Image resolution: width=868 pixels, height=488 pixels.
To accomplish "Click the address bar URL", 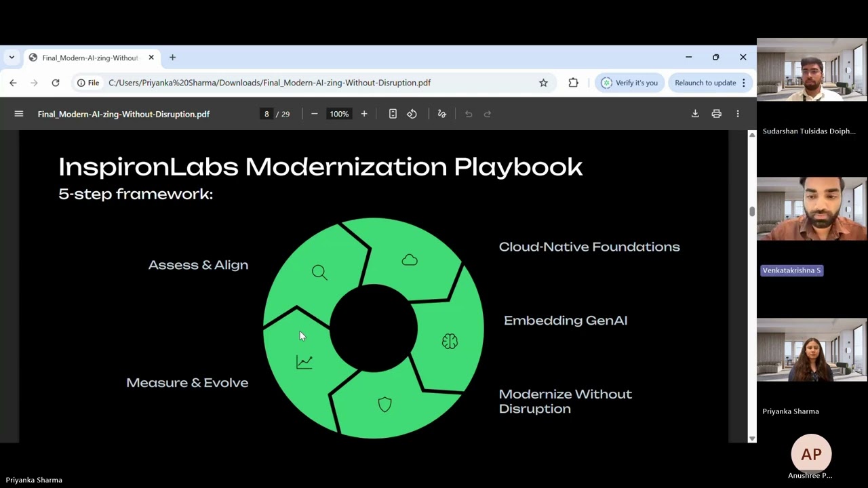I will [269, 83].
